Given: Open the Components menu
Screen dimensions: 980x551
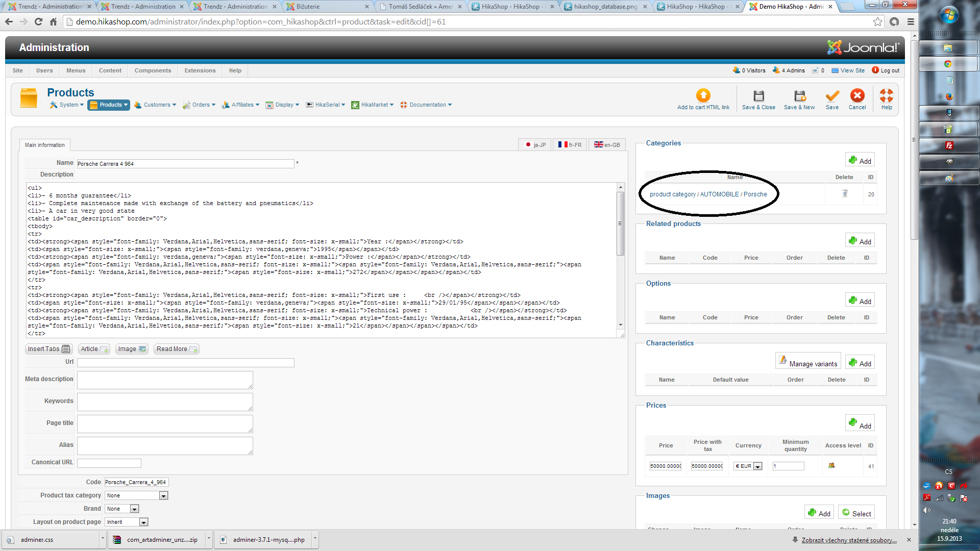Looking at the screenshot, I should click(153, 70).
